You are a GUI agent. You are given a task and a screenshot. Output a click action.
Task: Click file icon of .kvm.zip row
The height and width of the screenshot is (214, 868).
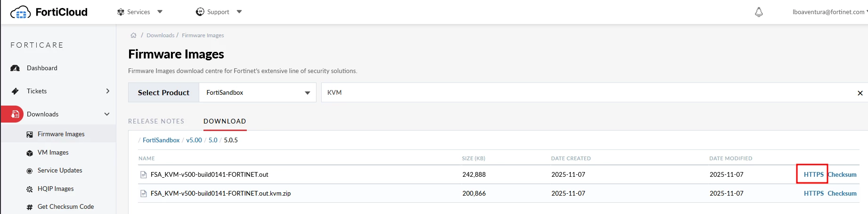point(144,193)
